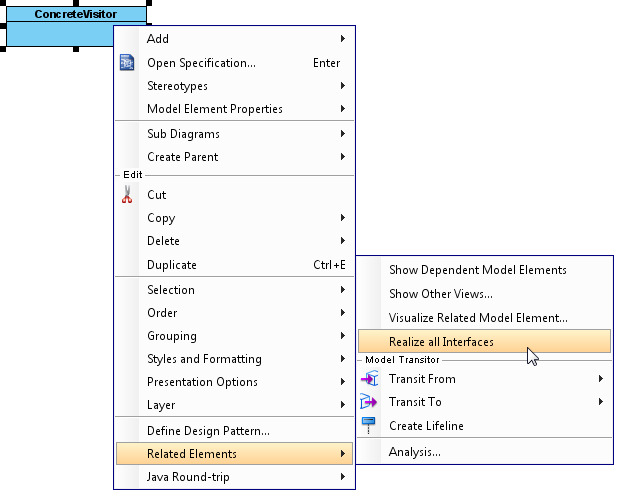Click the Transit To arrow icon
Screen dimensions: 617x490
click(x=368, y=402)
